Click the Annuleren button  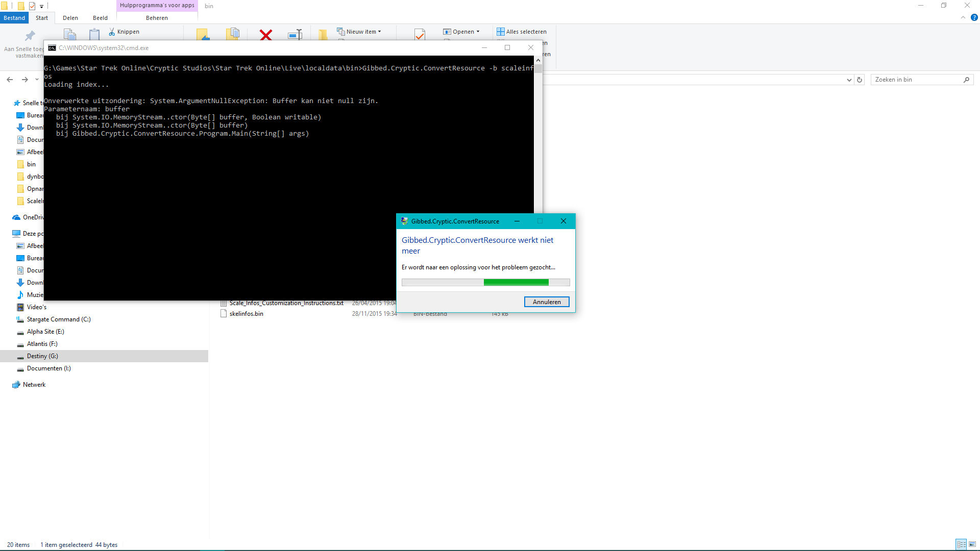(546, 302)
